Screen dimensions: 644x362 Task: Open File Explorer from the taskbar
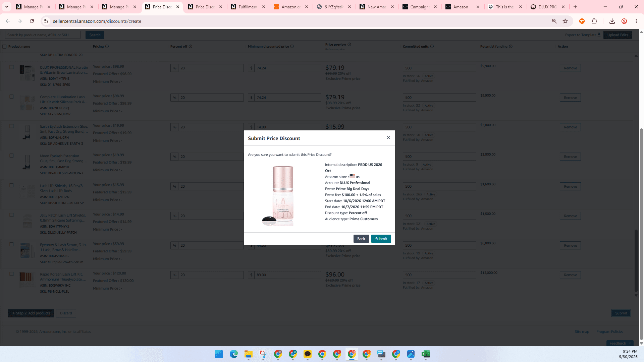pos(248,354)
